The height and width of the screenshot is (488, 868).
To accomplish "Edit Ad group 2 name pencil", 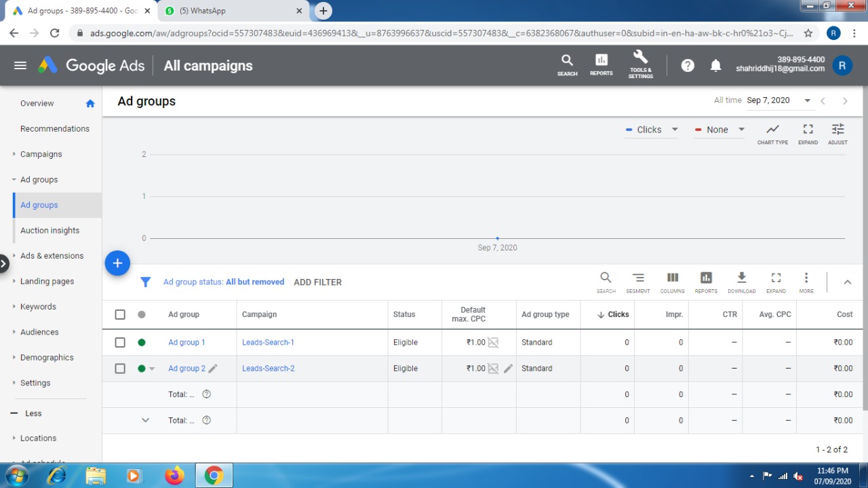I will click(213, 369).
